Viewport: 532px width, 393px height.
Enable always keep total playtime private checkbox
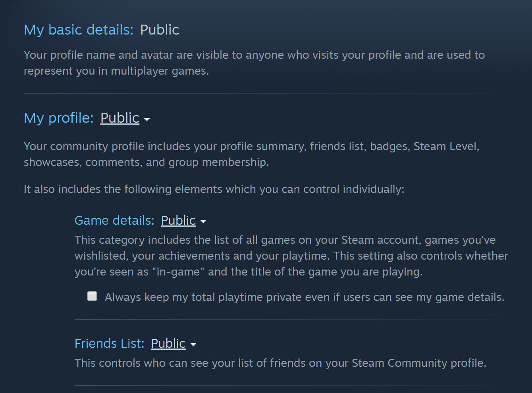coord(92,297)
